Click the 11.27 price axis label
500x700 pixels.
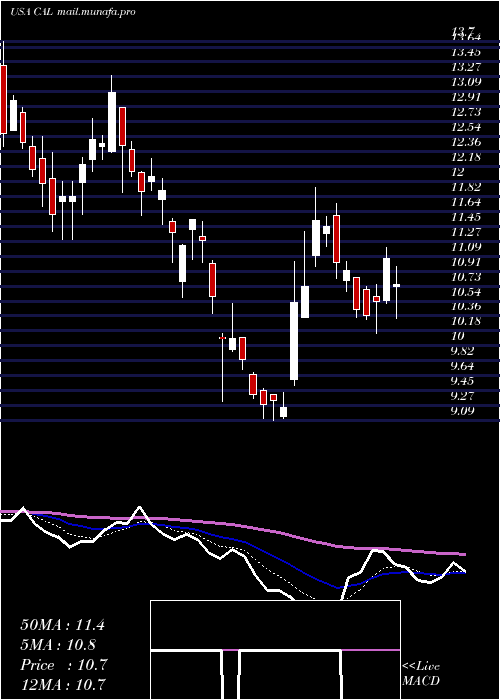point(466,232)
